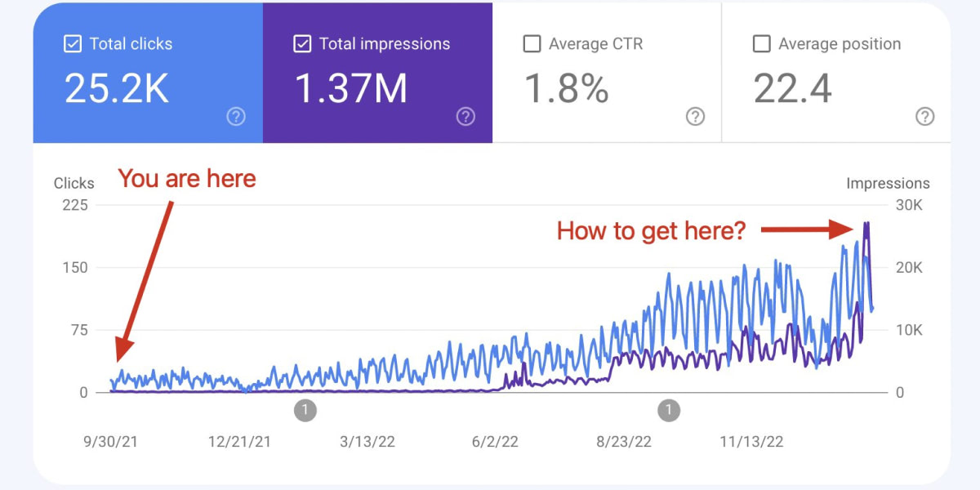Select the Total impressions metric card
This screenshot has width=980, height=490.
pos(377,73)
